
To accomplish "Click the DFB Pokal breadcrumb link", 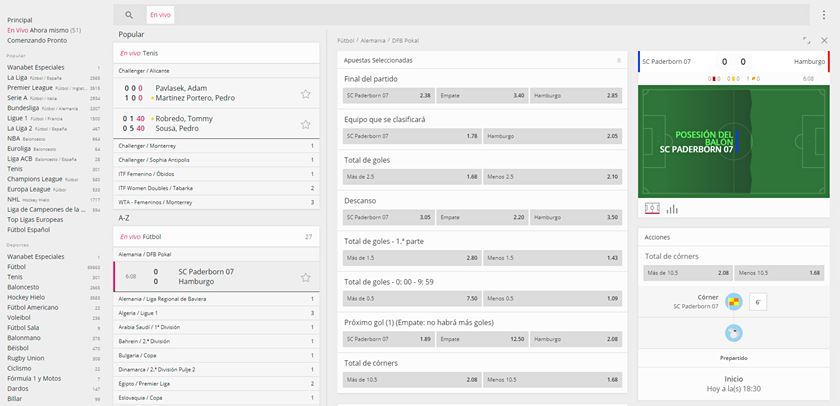I will (x=406, y=41).
